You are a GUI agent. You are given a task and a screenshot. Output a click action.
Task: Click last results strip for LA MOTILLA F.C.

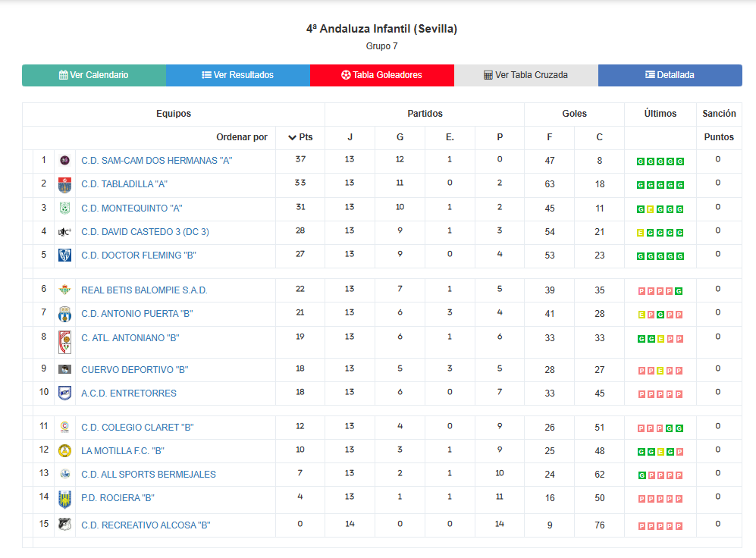(660, 452)
